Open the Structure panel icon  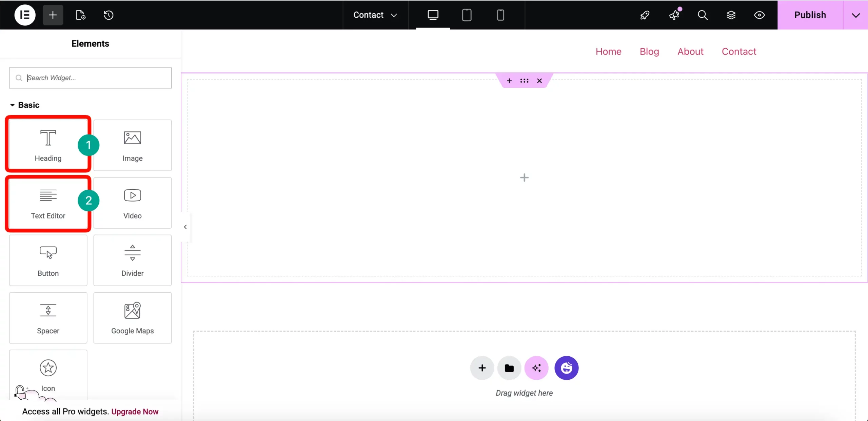[731, 15]
